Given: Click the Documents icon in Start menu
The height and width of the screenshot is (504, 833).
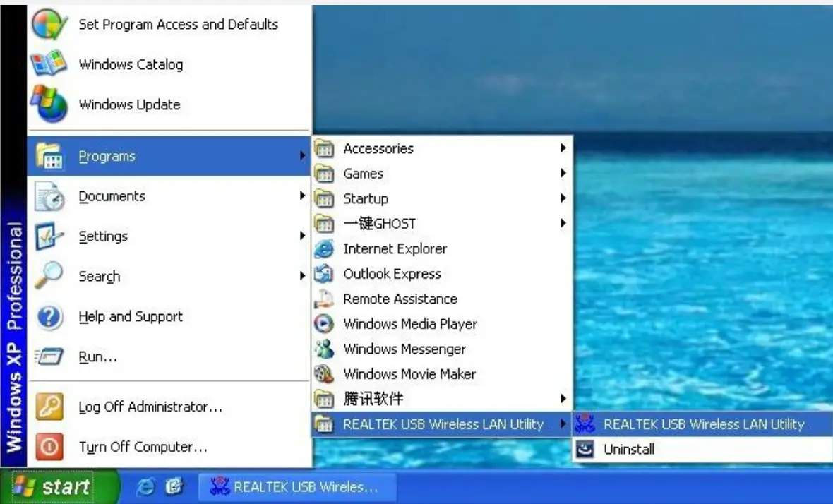Looking at the screenshot, I should click(x=49, y=196).
